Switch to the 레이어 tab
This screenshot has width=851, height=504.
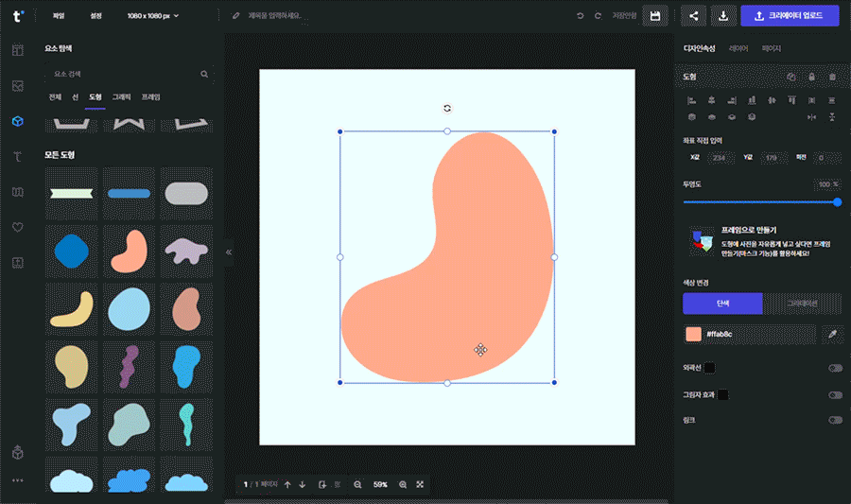[738, 48]
